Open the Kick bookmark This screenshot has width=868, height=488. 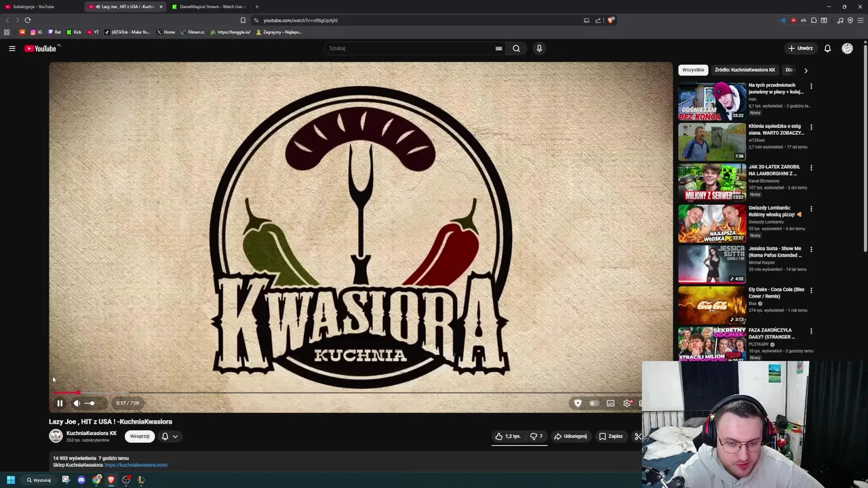(x=74, y=32)
